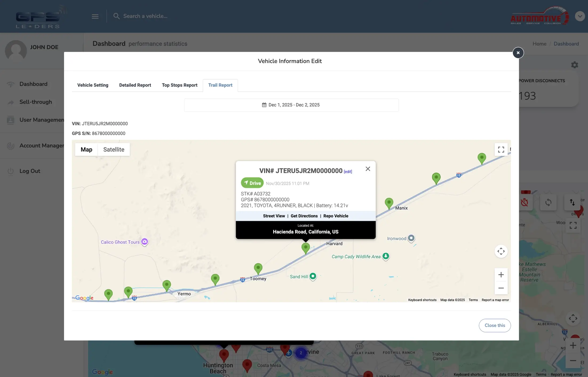Switch map to Map view

coord(86,150)
